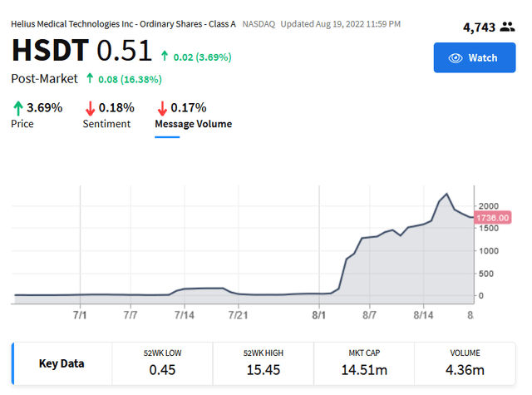Click the green arrow next to 0.08 (16.38%)
532x395 pixels.
click(x=90, y=78)
